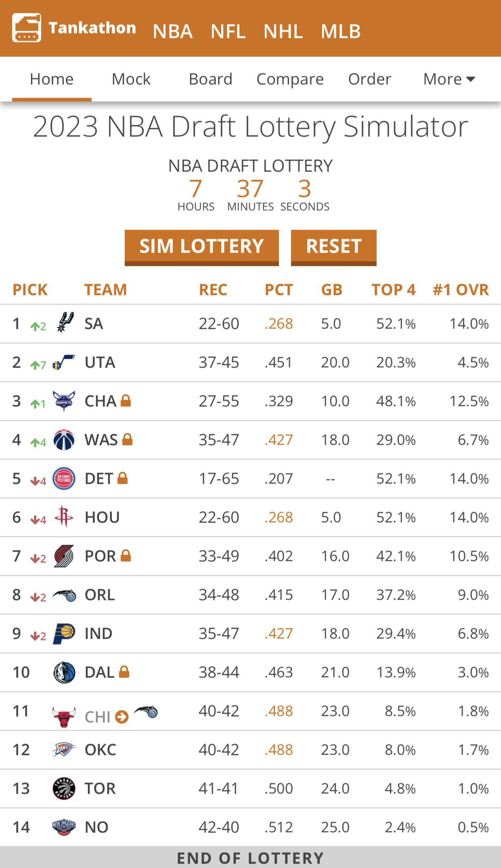Screen dimensions: 501x868
Task: Click the orange arrow next to CHI
Action: [x=122, y=717]
